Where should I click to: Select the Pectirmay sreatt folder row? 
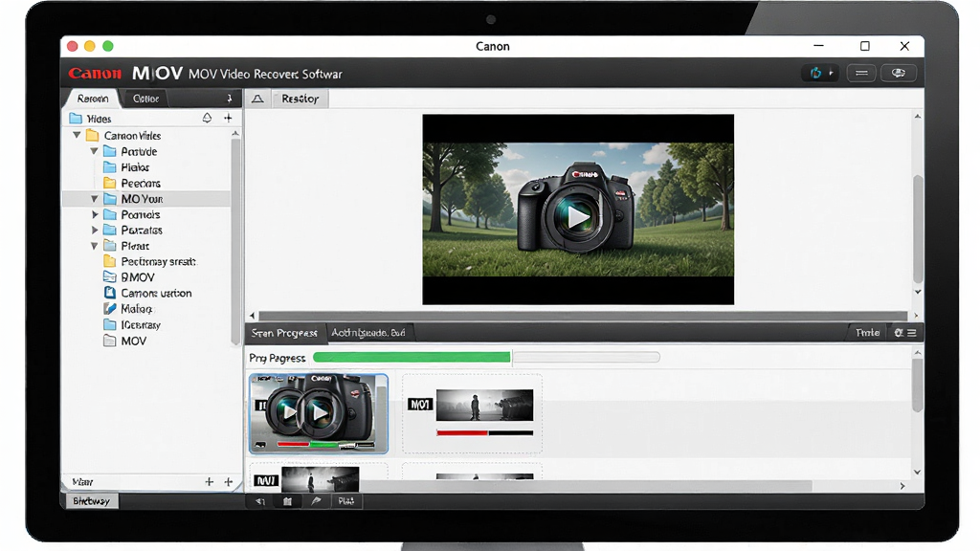coord(147,261)
